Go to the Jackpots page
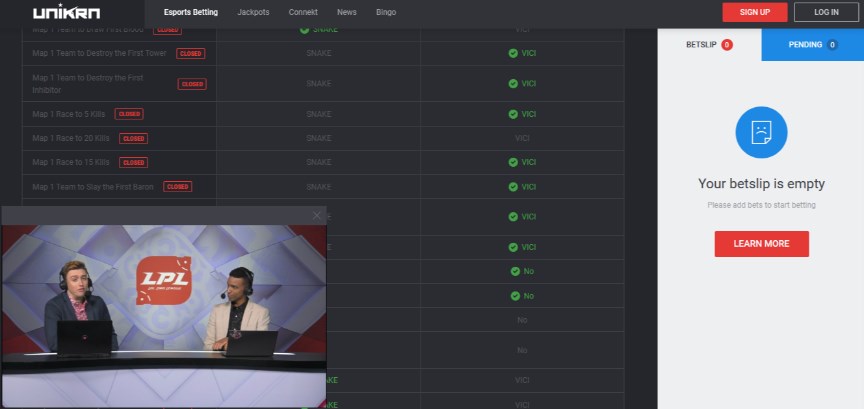864x409 pixels. click(253, 12)
